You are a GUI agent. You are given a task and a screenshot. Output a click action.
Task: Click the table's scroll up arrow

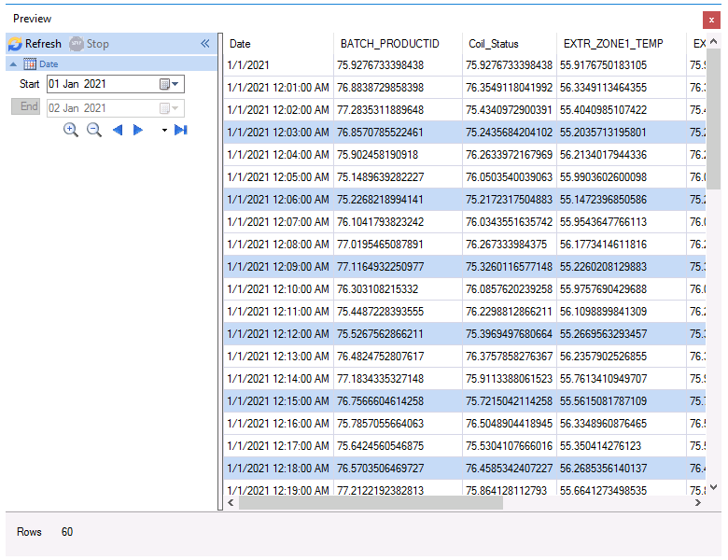point(714,41)
